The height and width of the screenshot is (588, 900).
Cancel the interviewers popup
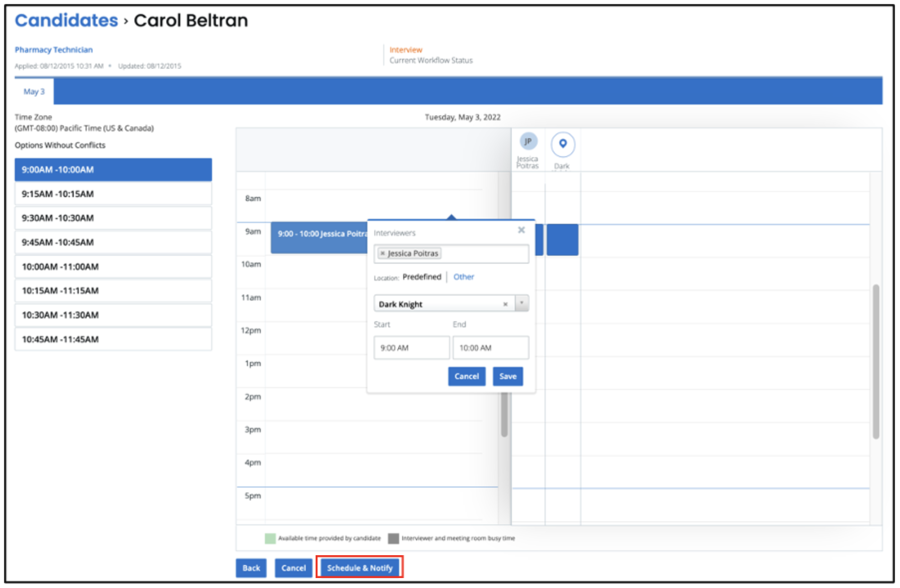pos(466,376)
